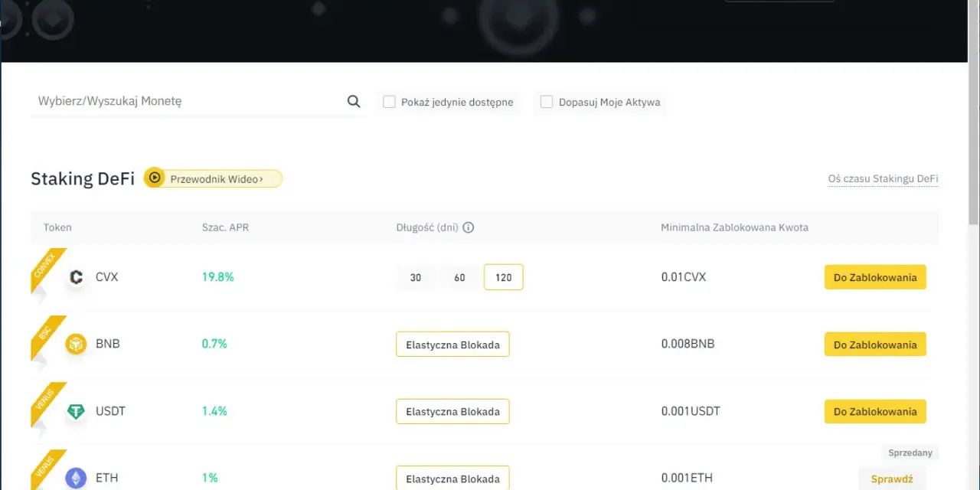Select 60 days duration for CVX
The image size is (980, 490).
pos(459,277)
